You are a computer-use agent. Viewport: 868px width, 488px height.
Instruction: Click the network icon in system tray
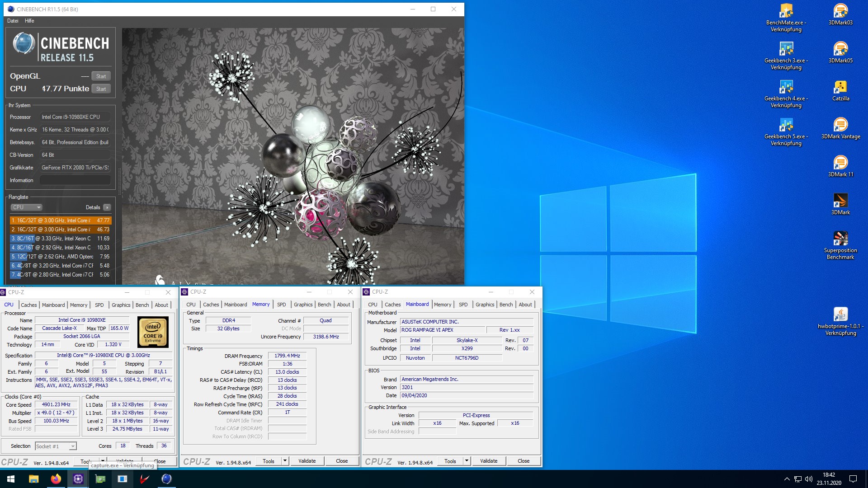pos(798,479)
